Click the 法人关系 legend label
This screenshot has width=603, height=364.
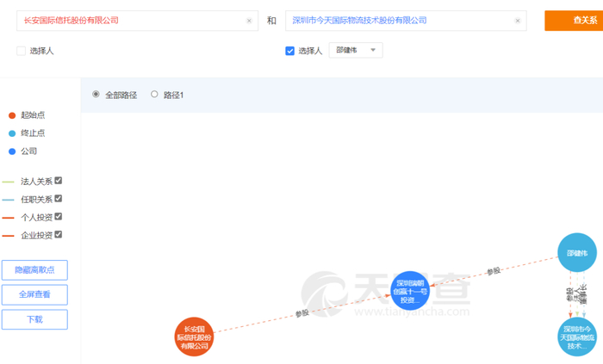click(x=36, y=182)
